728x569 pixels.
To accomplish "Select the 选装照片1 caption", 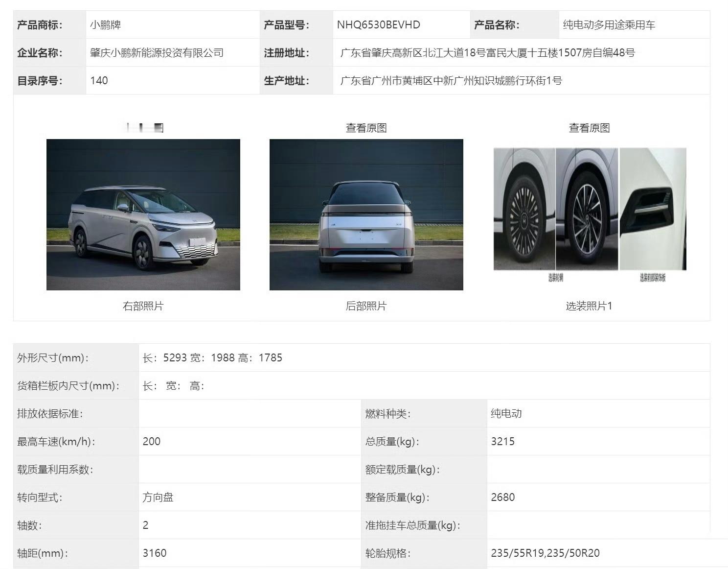I will coord(590,306).
